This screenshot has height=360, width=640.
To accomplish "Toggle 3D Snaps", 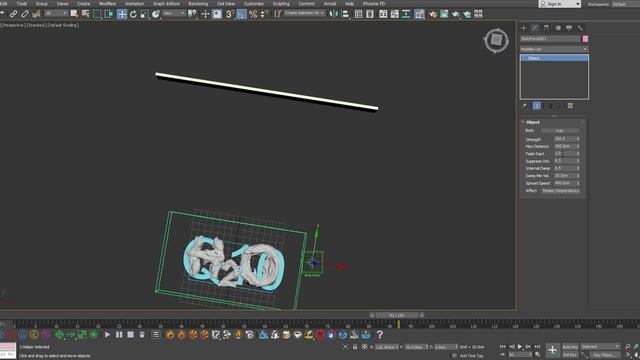I will (x=230, y=14).
